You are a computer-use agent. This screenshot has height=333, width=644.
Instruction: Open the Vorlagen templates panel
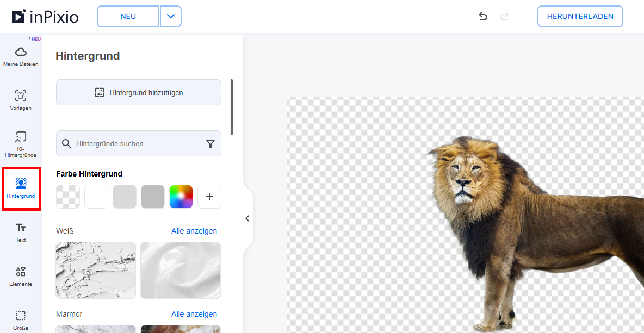[x=21, y=100]
